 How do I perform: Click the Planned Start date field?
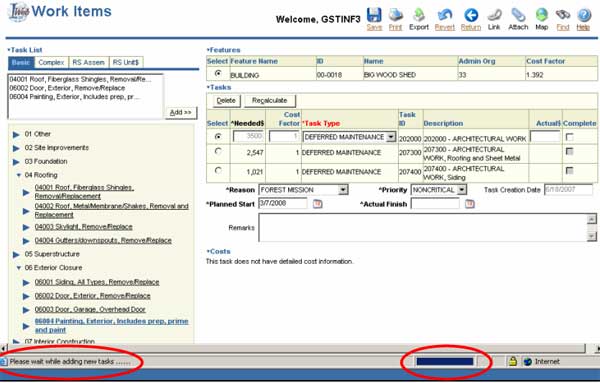tap(283, 204)
